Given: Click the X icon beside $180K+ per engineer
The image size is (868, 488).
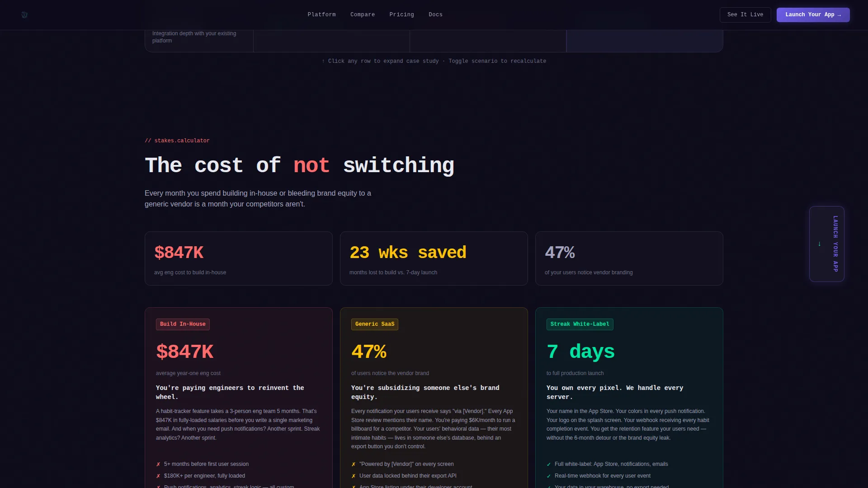Looking at the screenshot, I should pyautogui.click(x=158, y=476).
